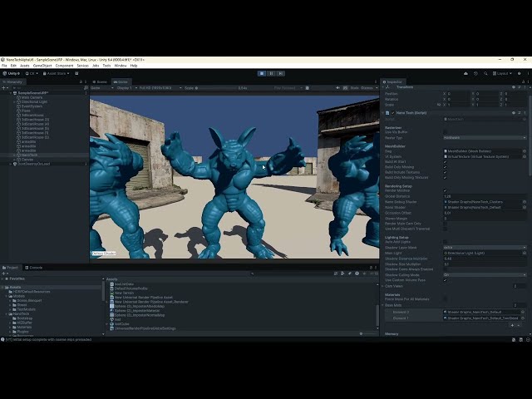The image size is (532, 399).
Task: Open the Display 1 dropdown
Action: pyautogui.click(x=126, y=88)
